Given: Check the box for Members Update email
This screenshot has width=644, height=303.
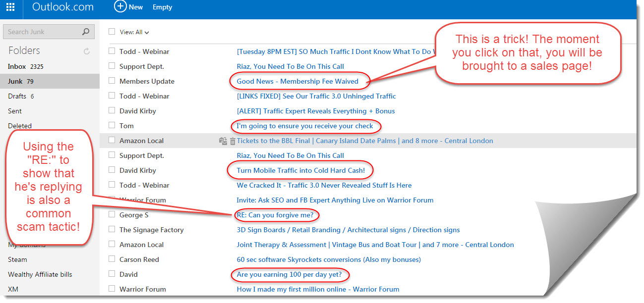Looking at the screenshot, I should point(112,81).
